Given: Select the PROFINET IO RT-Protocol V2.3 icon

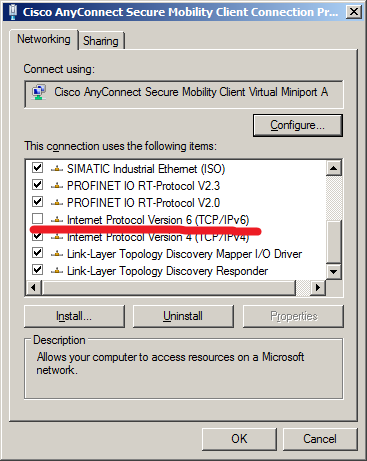Looking at the screenshot, I should pyautogui.click(x=57, y=186).
